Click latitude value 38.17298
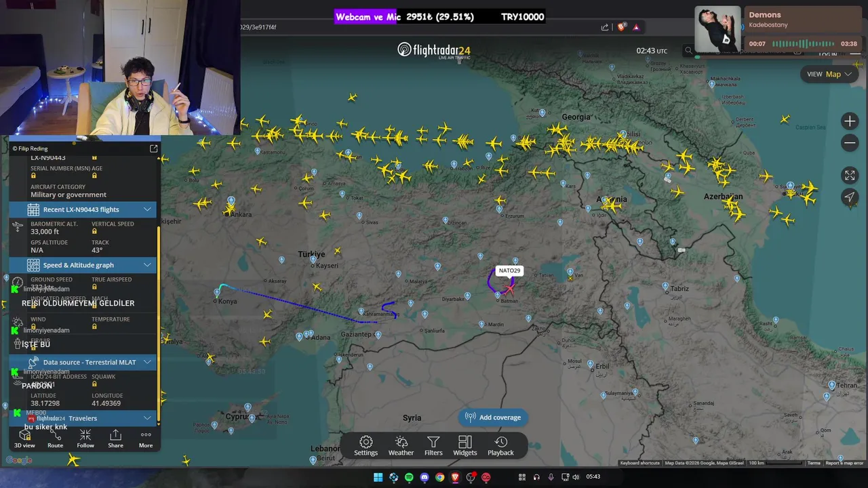Viewport: 868px width, 488px height. pyautogui.click(x=45, y=403)
